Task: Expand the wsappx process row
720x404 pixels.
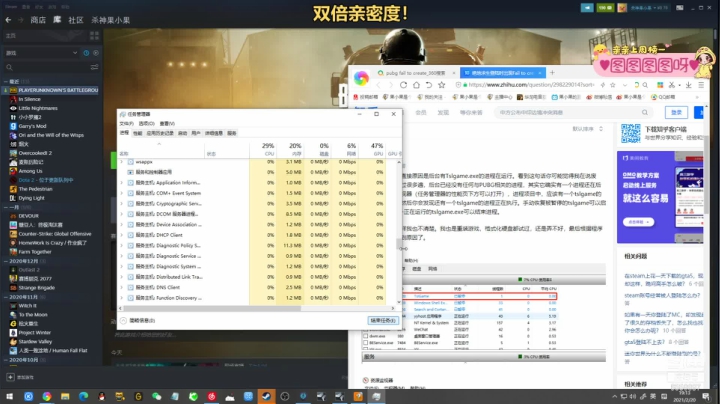Action: tap(122, 162)
